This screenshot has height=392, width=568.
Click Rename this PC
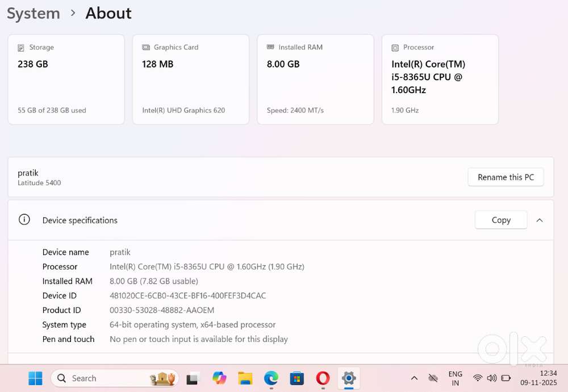point(506,177)
